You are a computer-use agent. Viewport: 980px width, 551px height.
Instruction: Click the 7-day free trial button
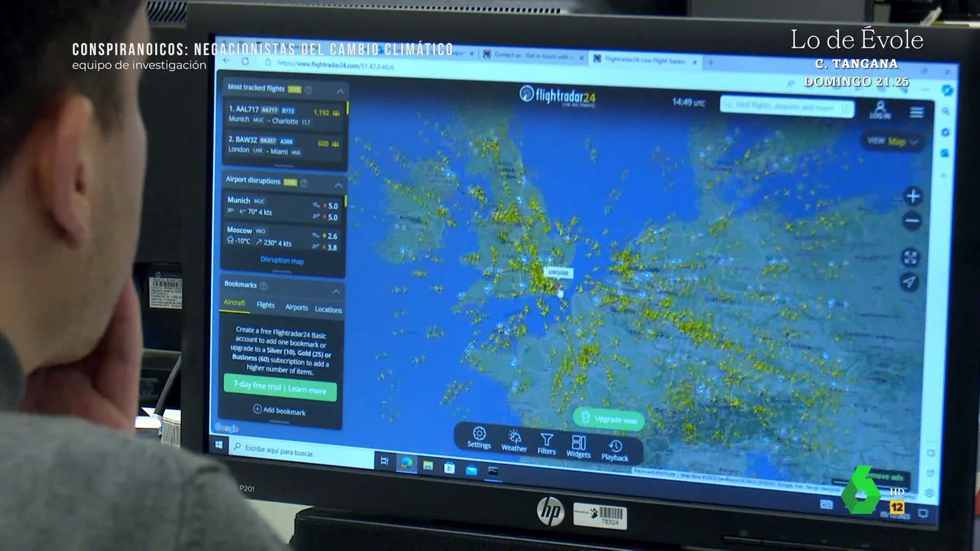[280, 387]
